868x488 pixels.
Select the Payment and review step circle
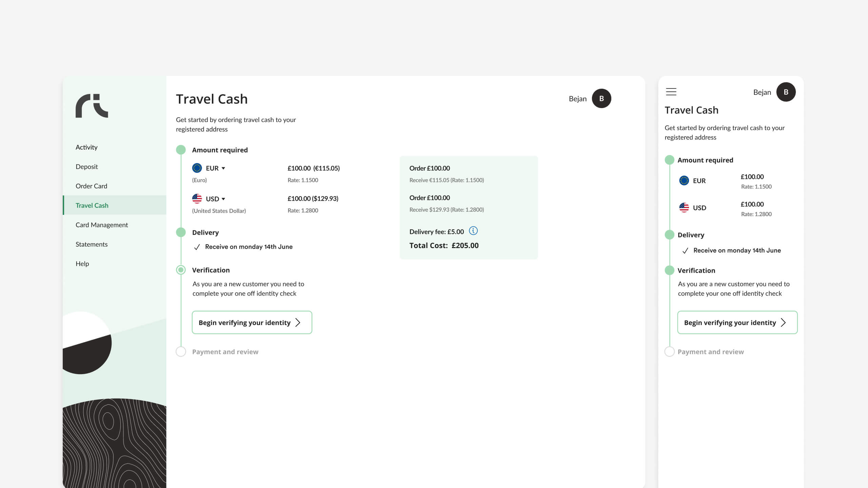[181, 351]
